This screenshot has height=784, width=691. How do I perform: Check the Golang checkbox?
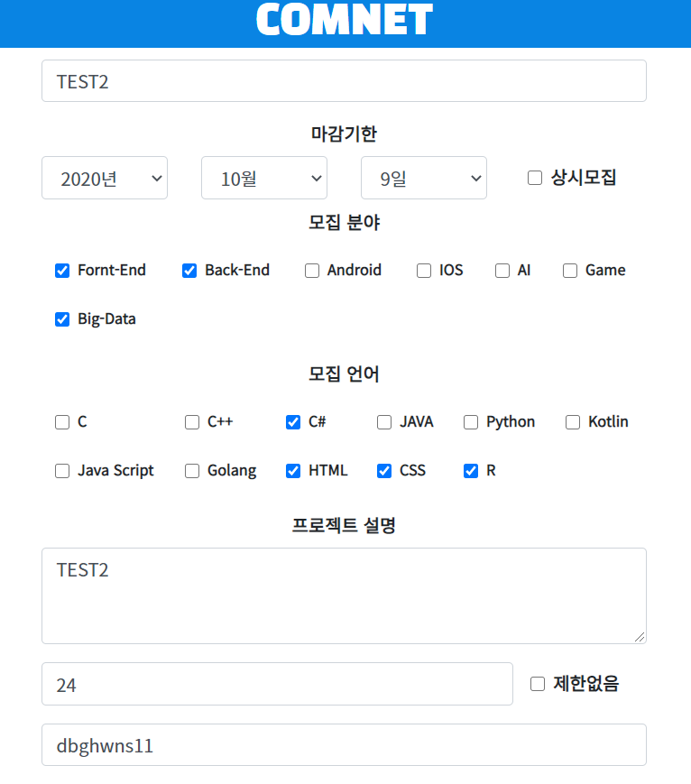pos(192,471)
